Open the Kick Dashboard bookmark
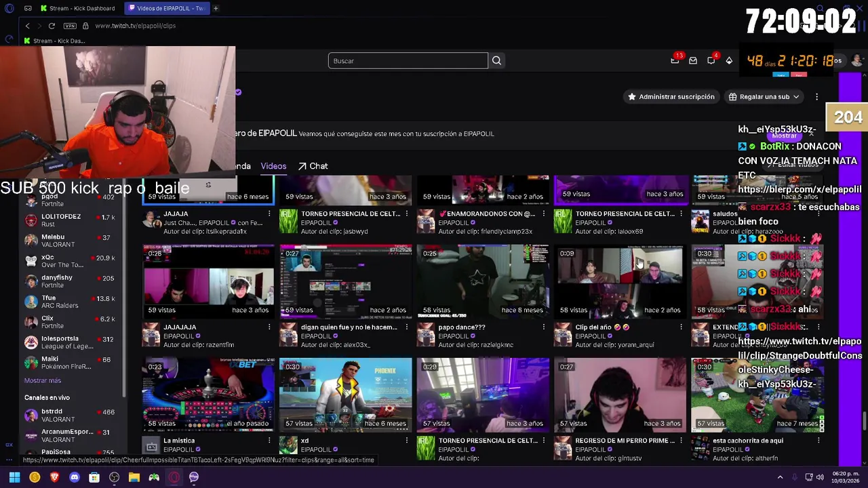Image resolution: width=868 pixels, height=488 pixels. pyautogui.click(x=54, y=41)
